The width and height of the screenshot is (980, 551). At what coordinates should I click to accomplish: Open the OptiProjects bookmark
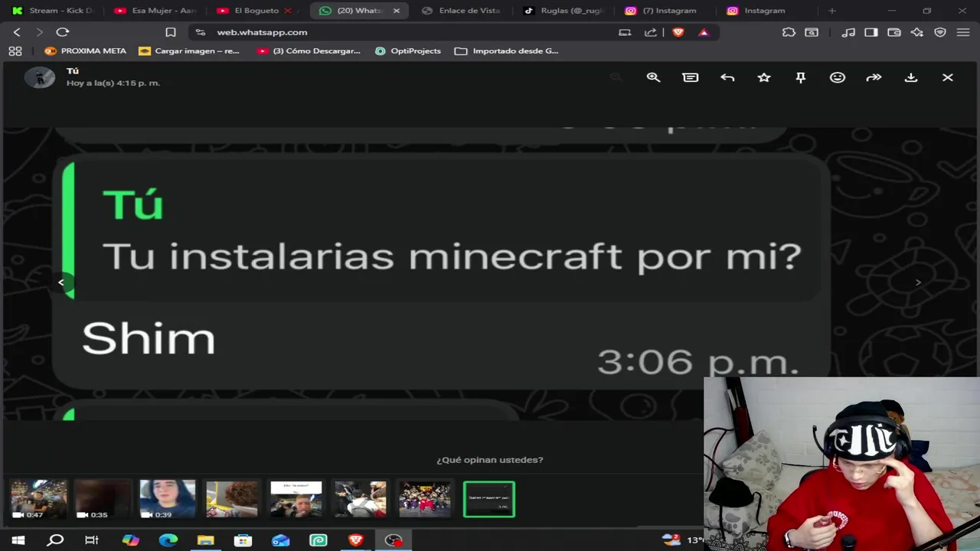(x=408, y=51)
